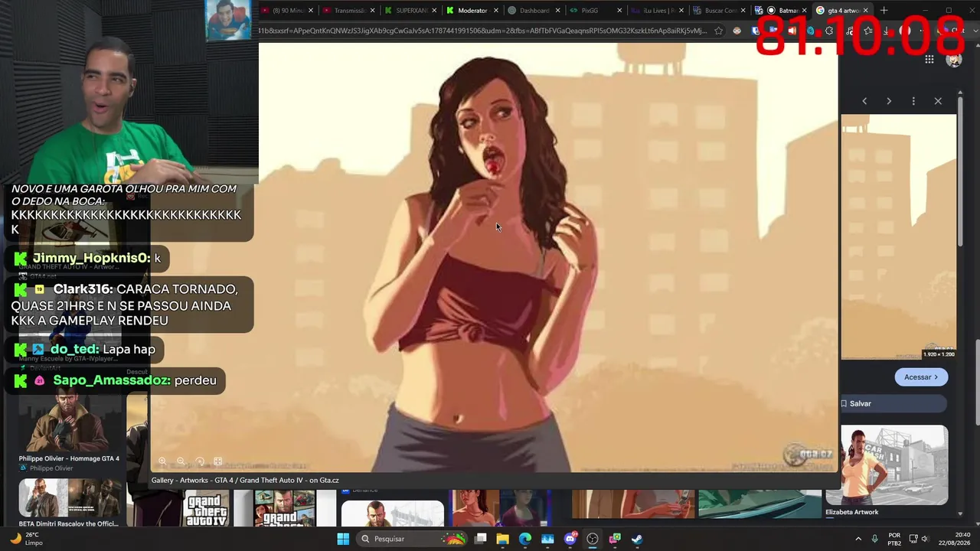The image size is (980, 551).
Task: Switch to the Moderator tab
Action: [x=471, y=11]
